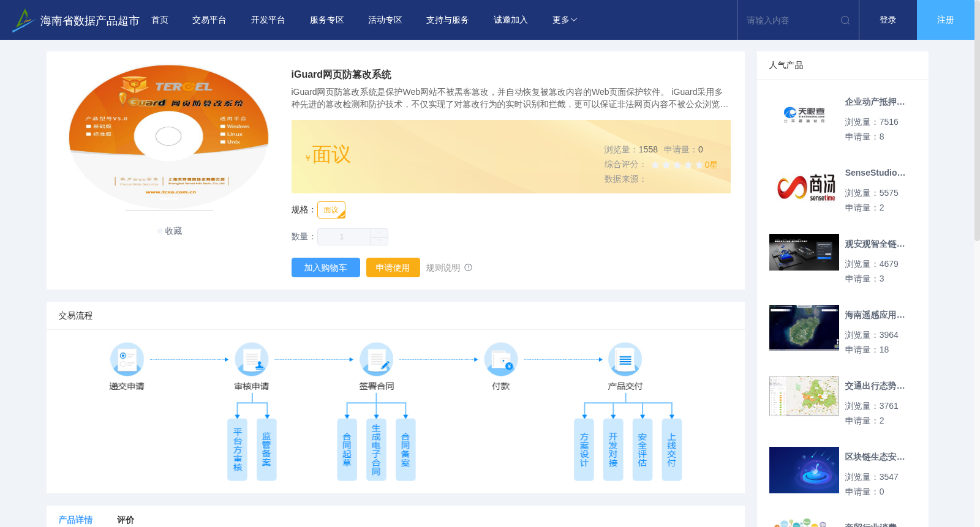Decrease quantity with the down arrow
Viewport: 980px width, 527px height.
[380, 241]
